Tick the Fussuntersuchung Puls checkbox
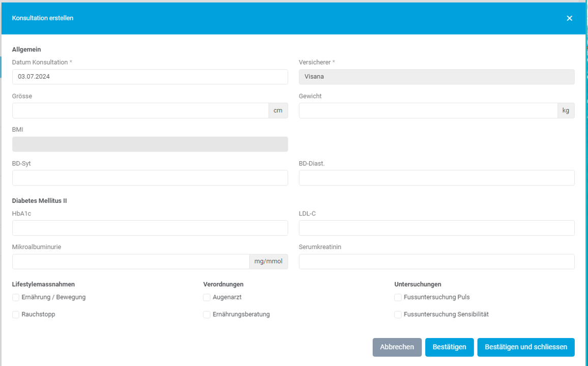The width and height of the screenshot is (588, 366). pyautogui.click(x=398, y=297)
